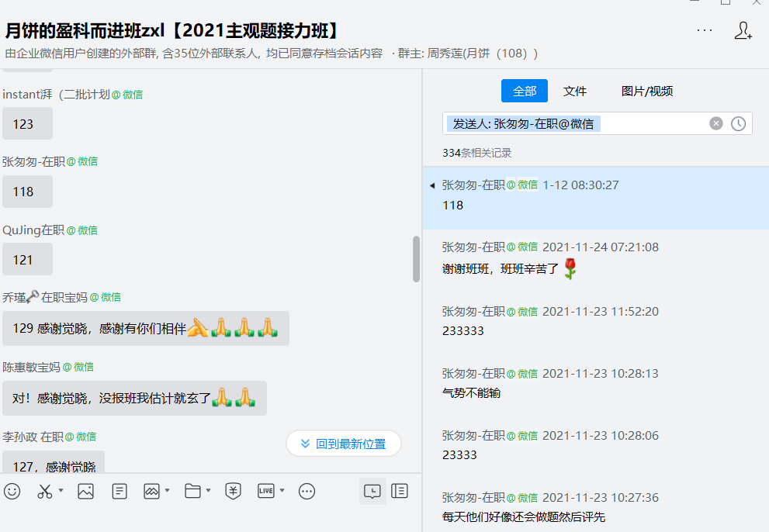Click the 回到最新位置 button
The width and height of the screenshot is (769, 532).
coord(344,444)
